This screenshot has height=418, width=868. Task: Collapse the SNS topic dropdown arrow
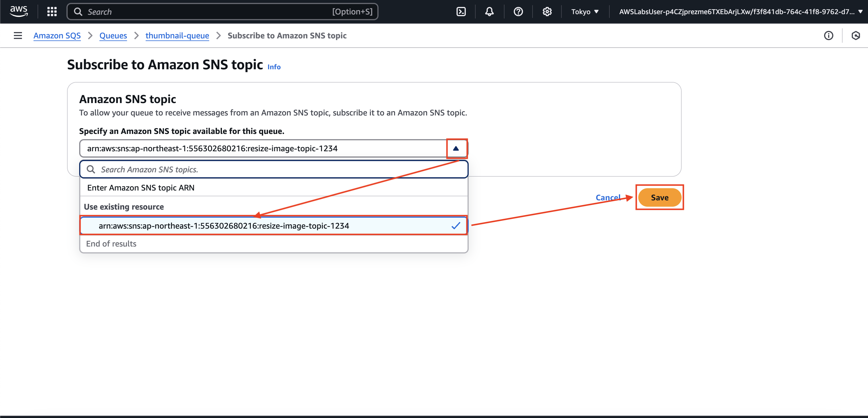point(456,148)
